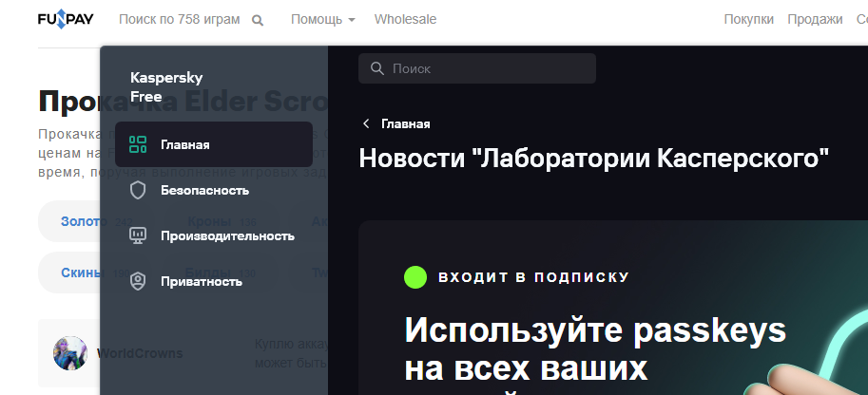Open the Помощь dropdown on FunPay

[322, 20]
